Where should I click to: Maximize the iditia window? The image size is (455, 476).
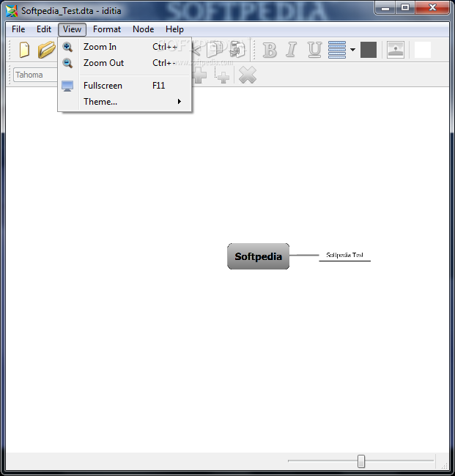coord(405,8)
